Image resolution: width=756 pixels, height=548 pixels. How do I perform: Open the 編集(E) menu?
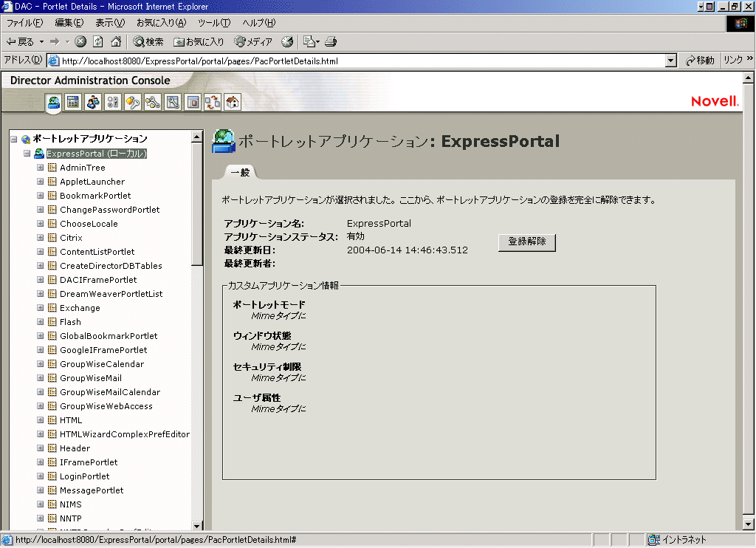69,23
